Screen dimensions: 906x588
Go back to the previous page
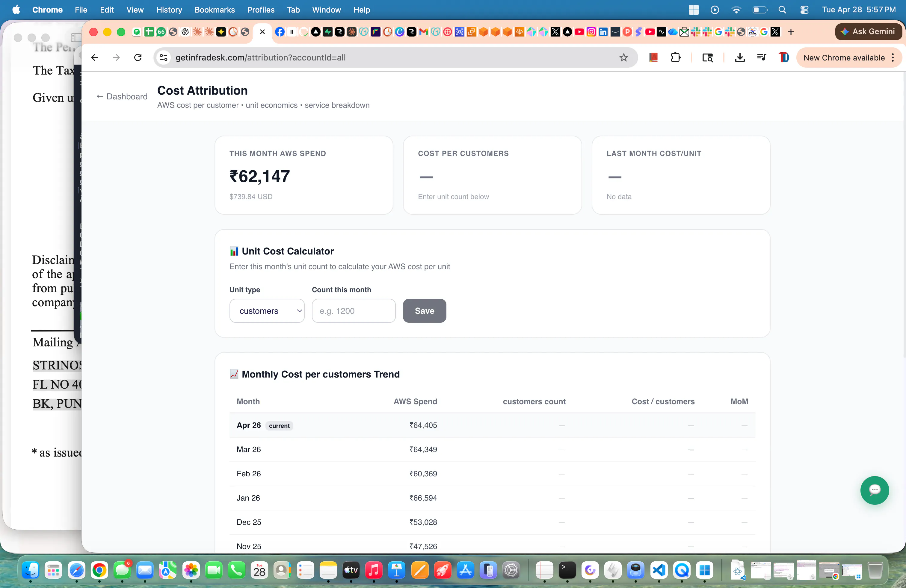[95, 57]
